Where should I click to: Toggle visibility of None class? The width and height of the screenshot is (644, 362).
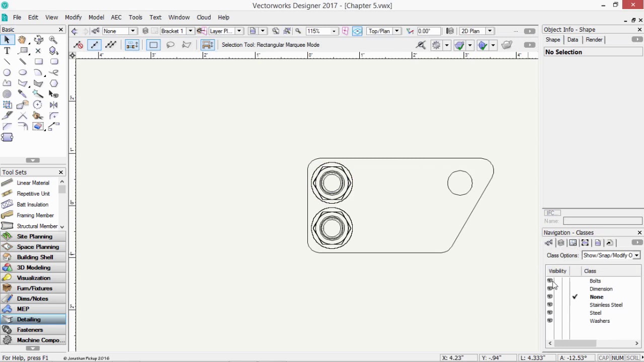pyautogui.click(x=550, y=297)
